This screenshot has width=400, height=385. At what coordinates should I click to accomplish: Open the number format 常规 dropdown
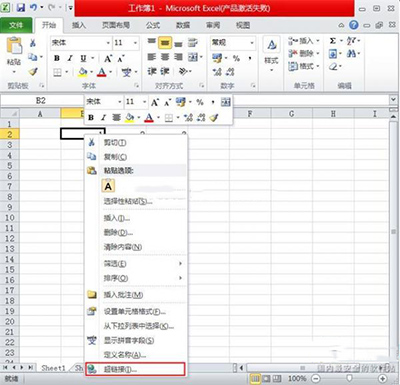point(252,43)
